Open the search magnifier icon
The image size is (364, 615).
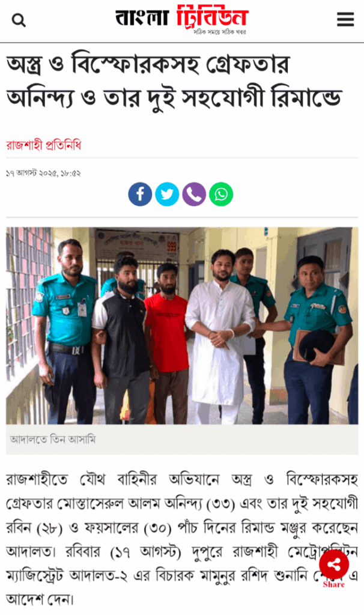19,20
